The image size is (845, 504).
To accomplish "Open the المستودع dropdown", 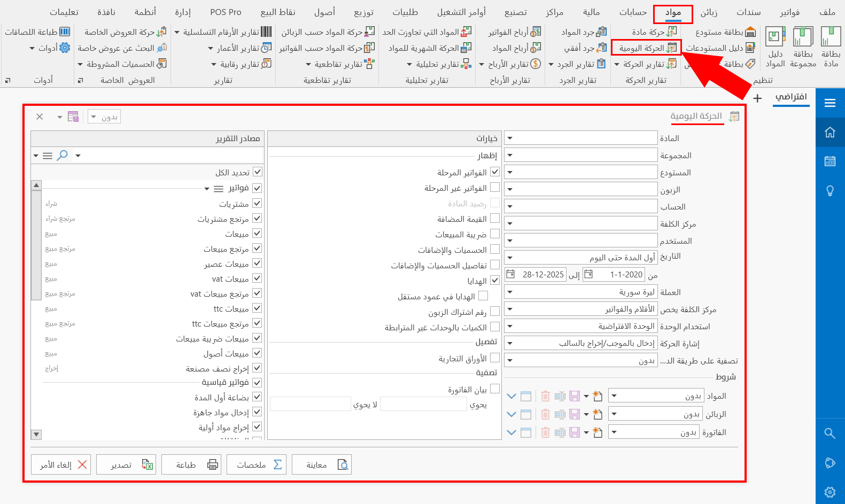I will [x=509, y=172].
